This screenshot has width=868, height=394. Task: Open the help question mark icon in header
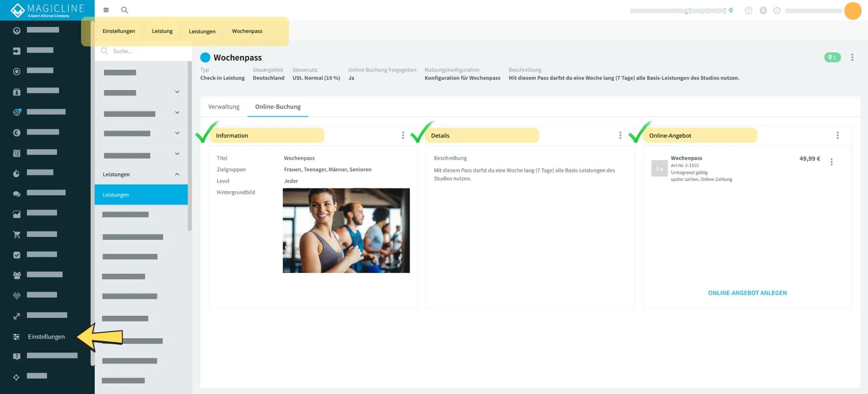[748, 11]
